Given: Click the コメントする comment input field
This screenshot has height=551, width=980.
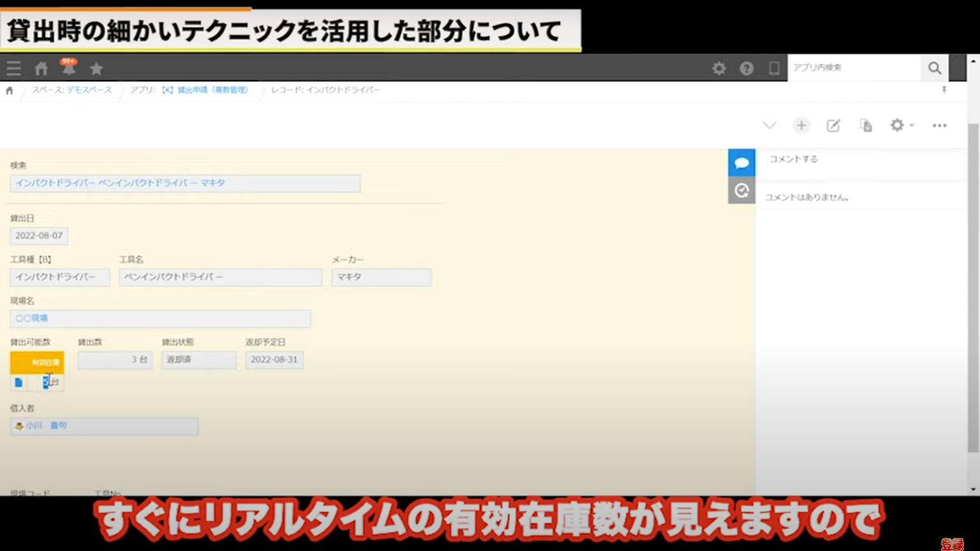Looking at the screenshot, I should 861,159.
